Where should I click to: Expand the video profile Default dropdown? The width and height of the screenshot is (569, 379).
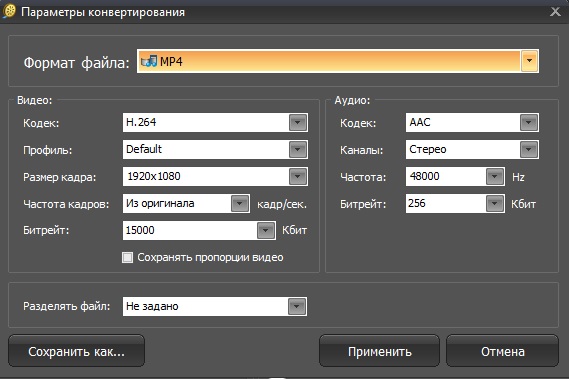(298, 149)
